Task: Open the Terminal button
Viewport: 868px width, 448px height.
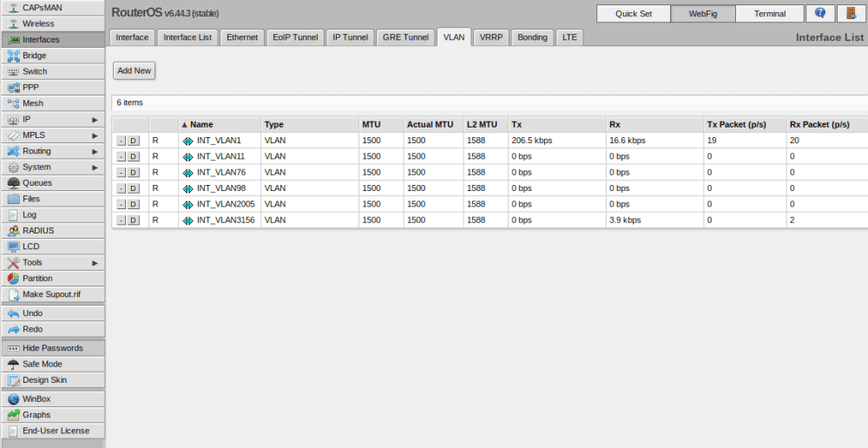Action: pyautogui.click(x=770, y=14)
